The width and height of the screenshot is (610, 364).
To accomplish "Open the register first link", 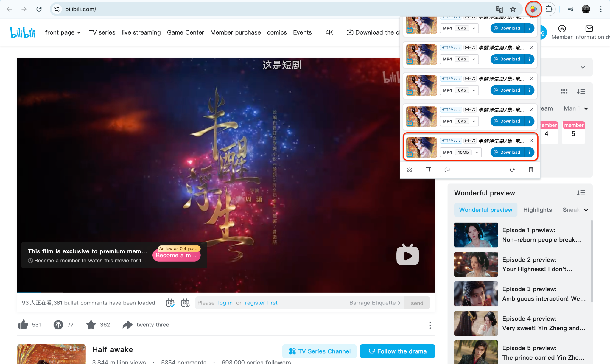I will (x=261, y=303).
